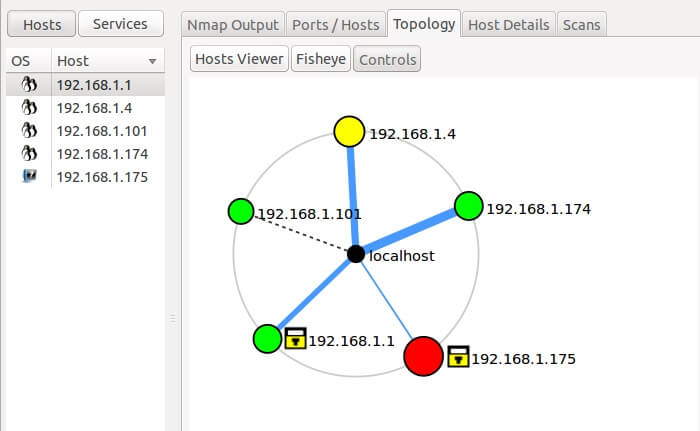Open the Hosts Viewer

239,60
